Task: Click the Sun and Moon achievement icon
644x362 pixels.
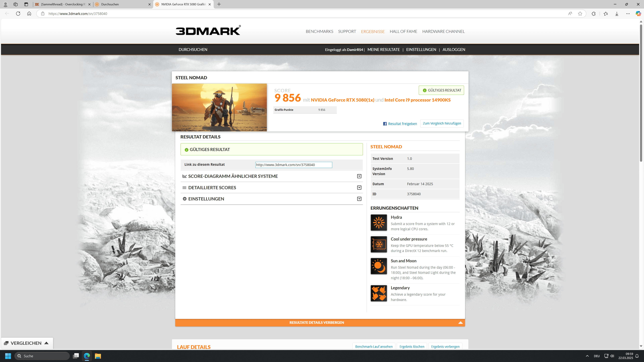Action: (x=379, y=266)
